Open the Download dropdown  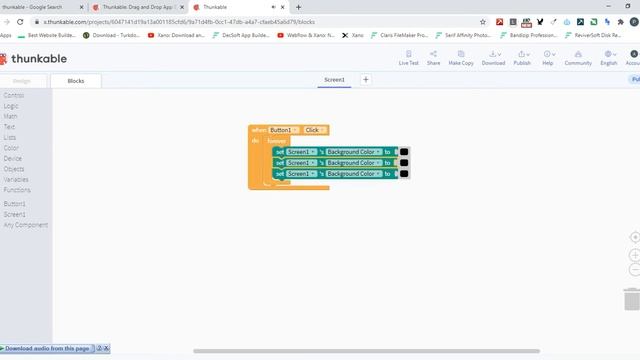pos(493,58)
